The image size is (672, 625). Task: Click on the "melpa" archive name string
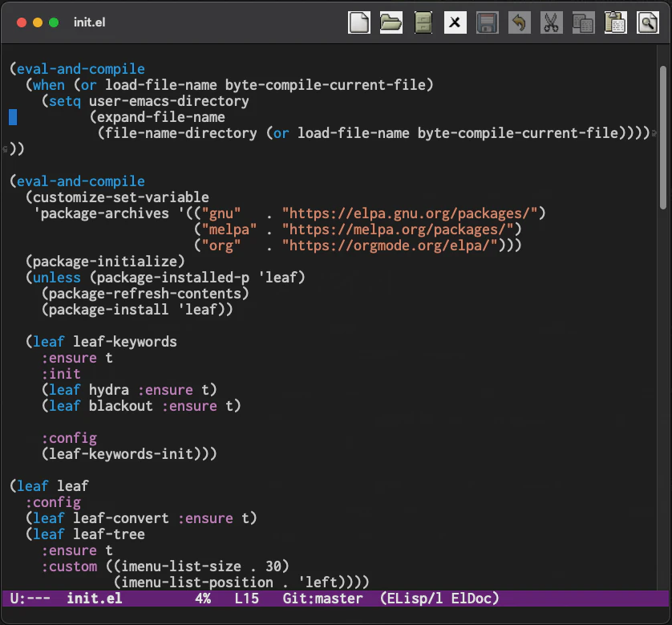tap(229, 229)
